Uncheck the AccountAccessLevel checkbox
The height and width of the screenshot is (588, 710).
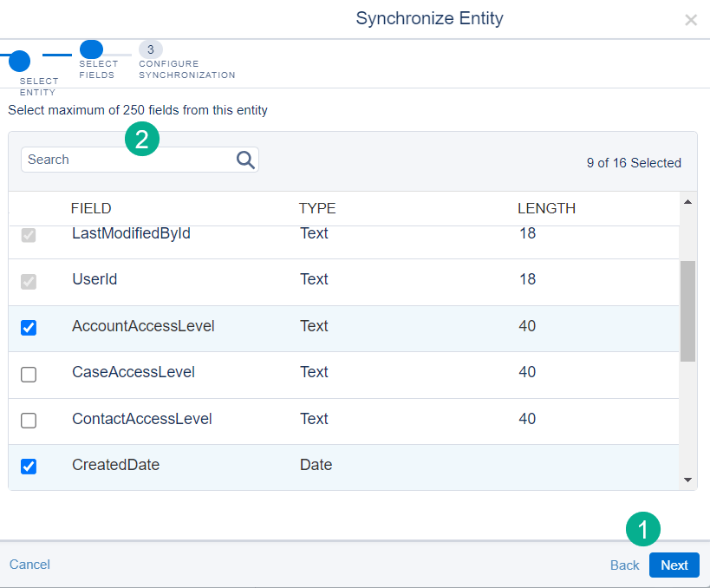(x=29, y=327)
